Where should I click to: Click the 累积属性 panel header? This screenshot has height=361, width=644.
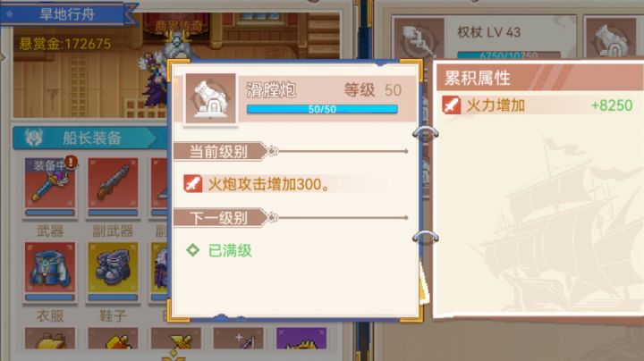(539, 78)
